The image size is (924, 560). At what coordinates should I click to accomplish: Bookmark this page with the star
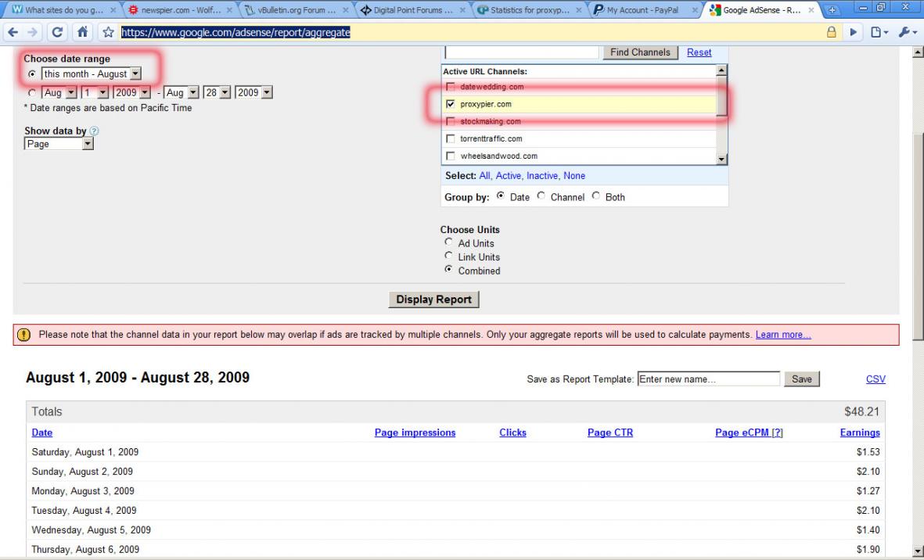pos(108,32)
